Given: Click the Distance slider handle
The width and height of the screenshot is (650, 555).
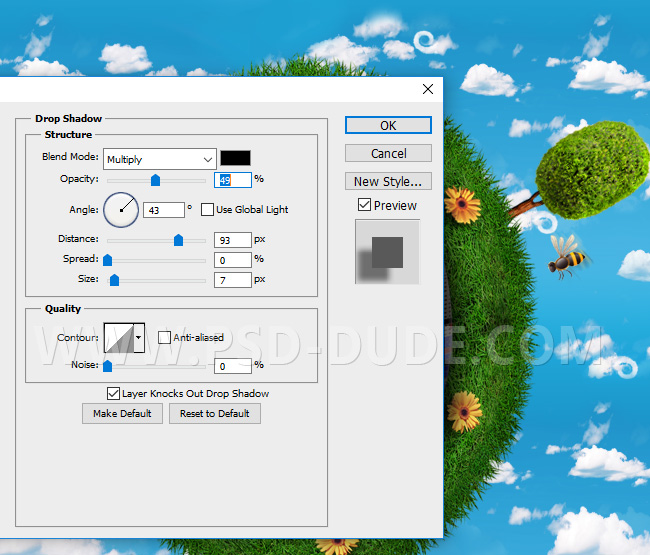Looking at the screenshot, I should (178, 240).
